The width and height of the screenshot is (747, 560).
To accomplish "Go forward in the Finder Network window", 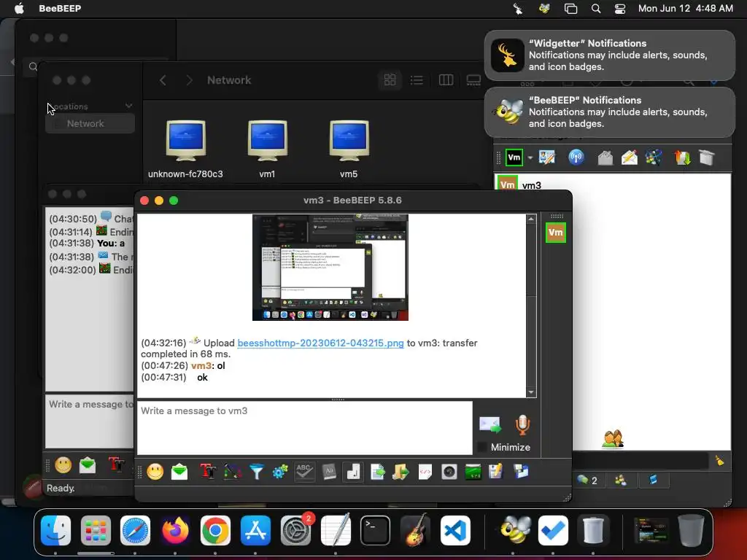I will (189, 80).
